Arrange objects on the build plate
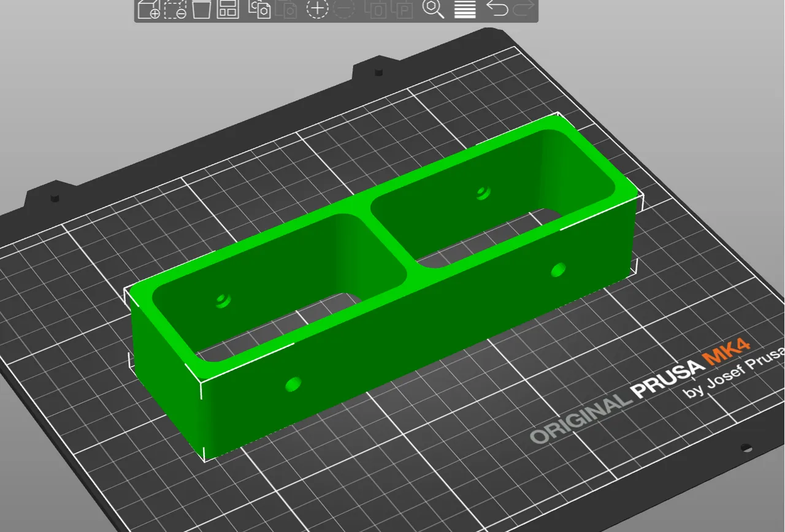The height and width of the screenshot is (532, 785). click(228, 9)
